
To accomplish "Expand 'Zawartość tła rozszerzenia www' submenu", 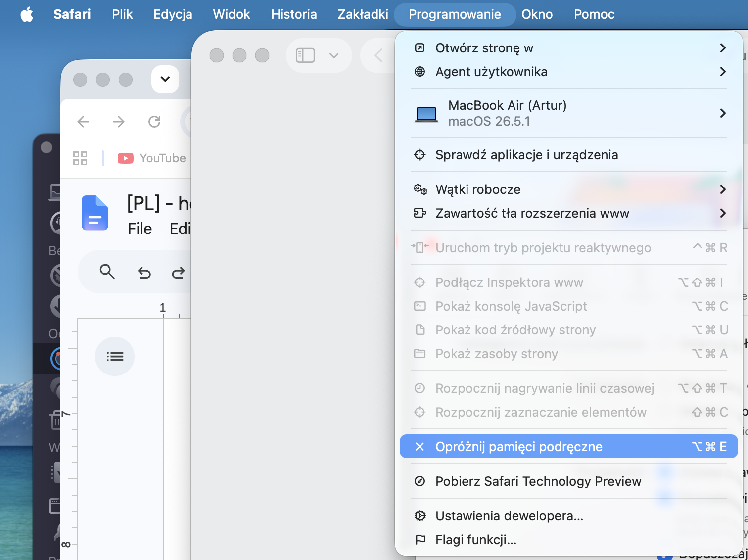I will 569,213.
